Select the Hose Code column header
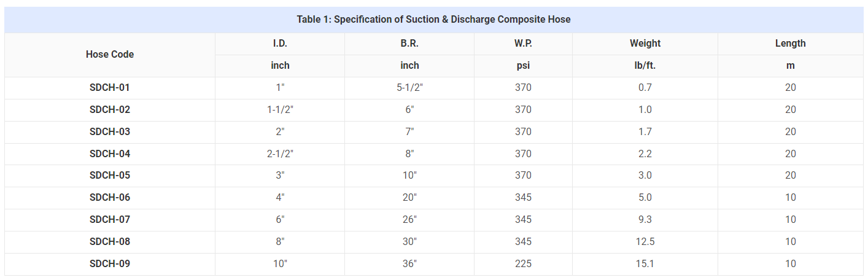The image size is (868, 280). (110, 54)
